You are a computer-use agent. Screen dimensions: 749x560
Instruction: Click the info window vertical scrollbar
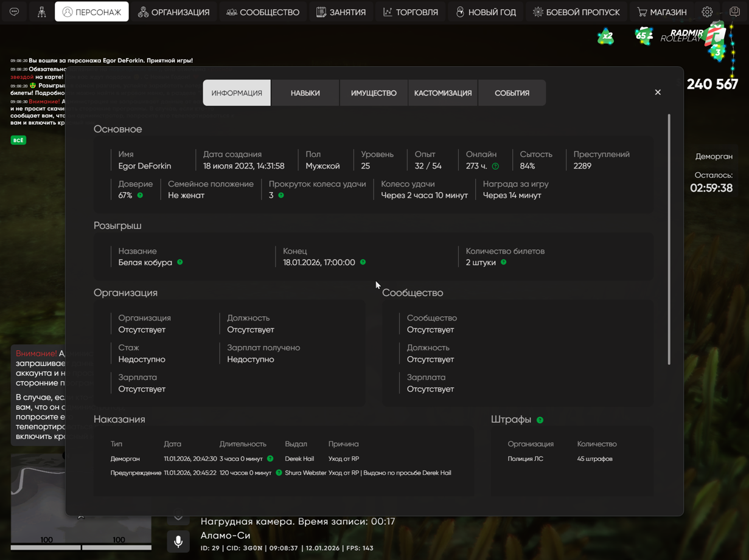coord(669,239)
